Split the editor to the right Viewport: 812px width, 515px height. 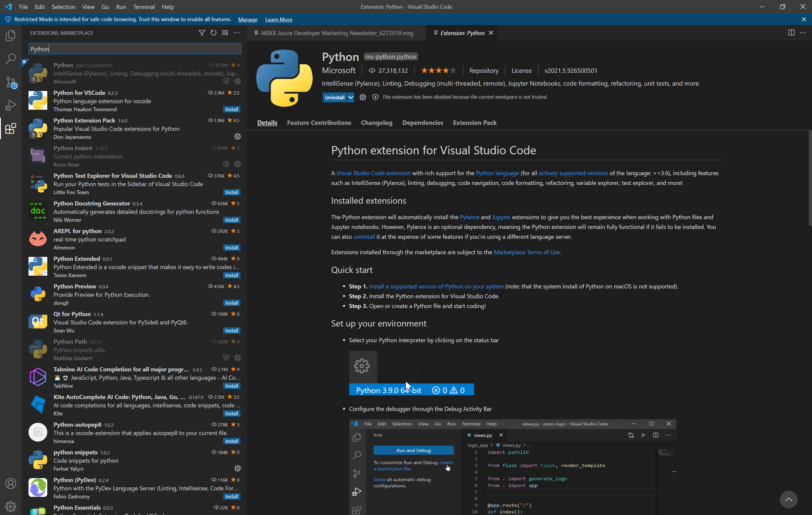[x=791, y=33]
